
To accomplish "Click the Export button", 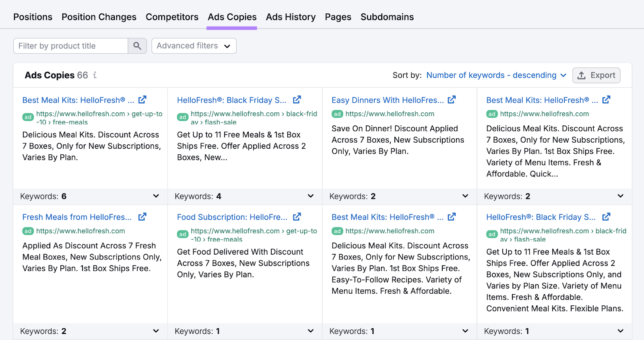I will click(x=596, y=75).
